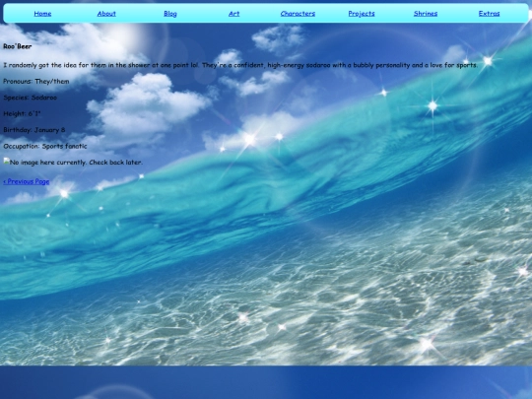Screen dimensions: 532x399
Task: Click the Species: Sodaroo line
Action: click(30, 98)
